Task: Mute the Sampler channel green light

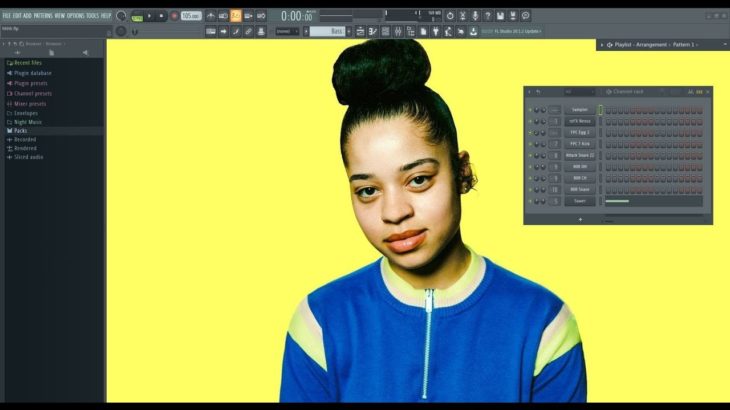Action: [530, 110]
